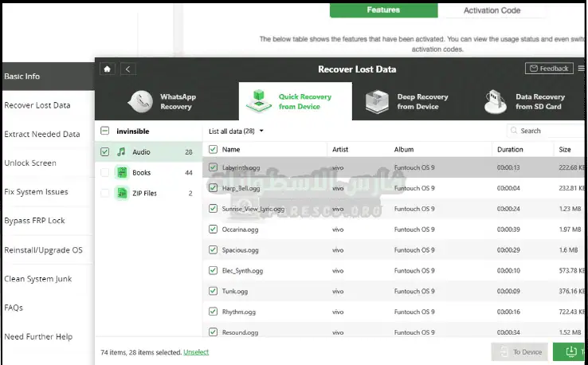
Task: Click the back arrow button
Action: point(128,69)
